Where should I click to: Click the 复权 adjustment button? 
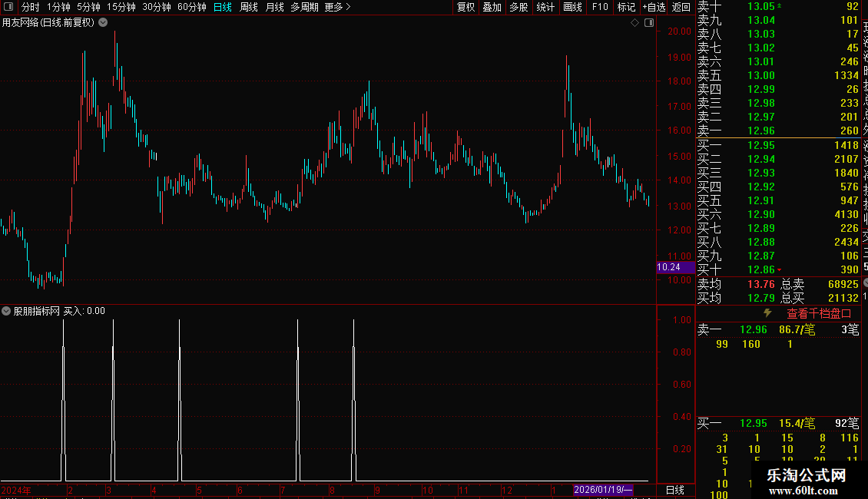point(465,7)
